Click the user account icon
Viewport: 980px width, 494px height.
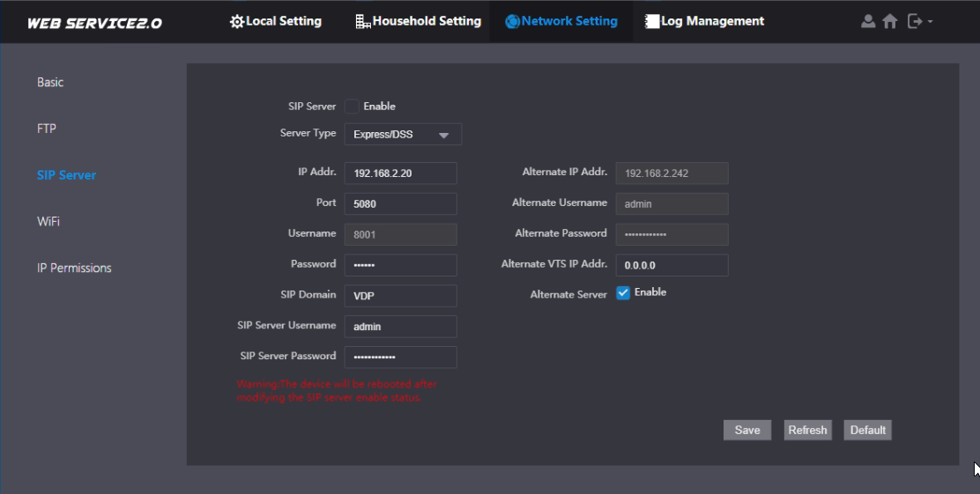tap(868, 21)
